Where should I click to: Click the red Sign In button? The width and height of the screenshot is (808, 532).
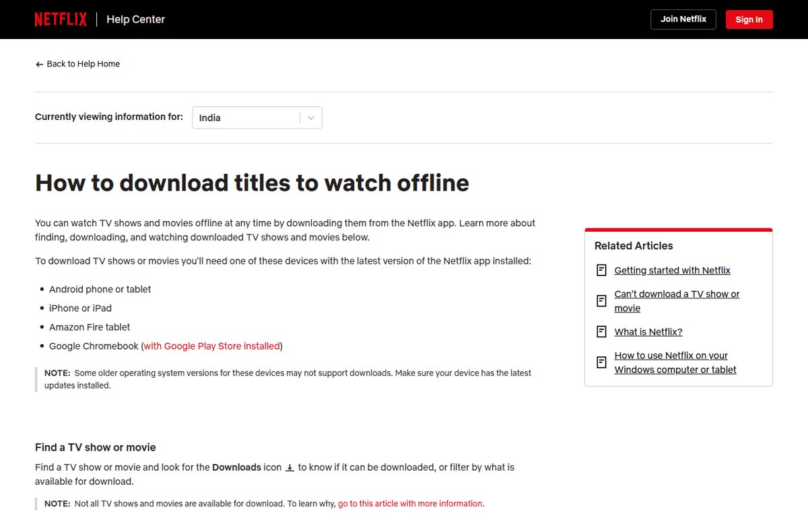(749, 20)
